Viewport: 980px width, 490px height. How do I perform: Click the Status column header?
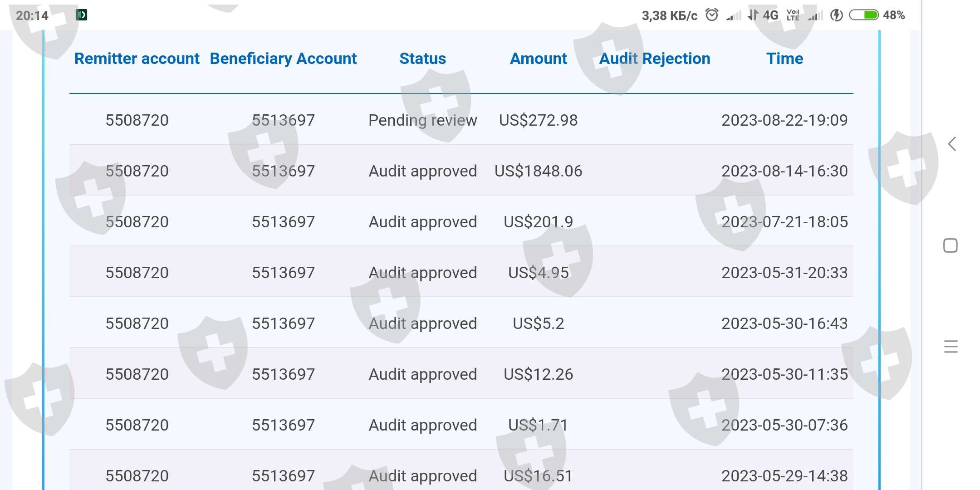(x=422, y=59)
